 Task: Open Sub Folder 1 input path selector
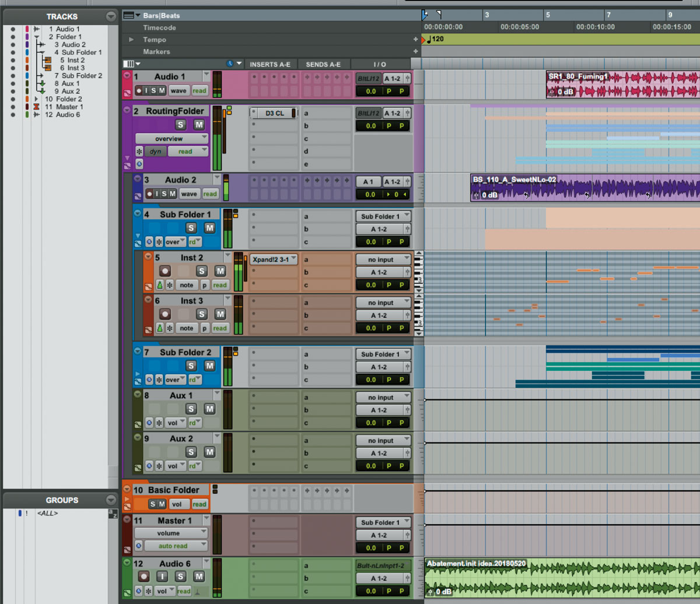[383, 216]
